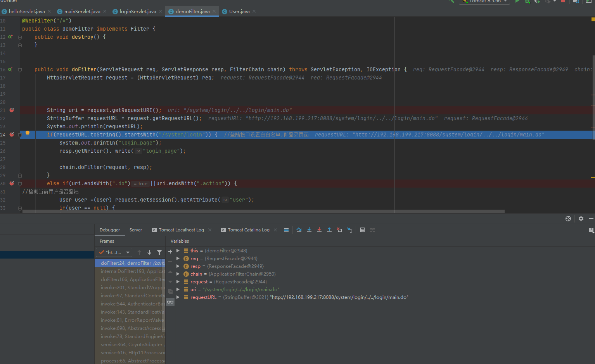Viewport: 595px width, 364px height.
Task: Click the editor horizontal scrollbar
Action: coord(264,211)
